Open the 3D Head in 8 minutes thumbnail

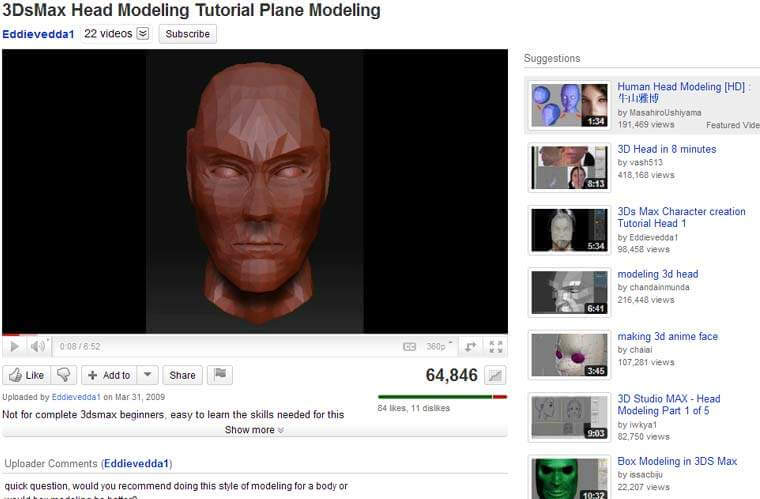point(570,167)
